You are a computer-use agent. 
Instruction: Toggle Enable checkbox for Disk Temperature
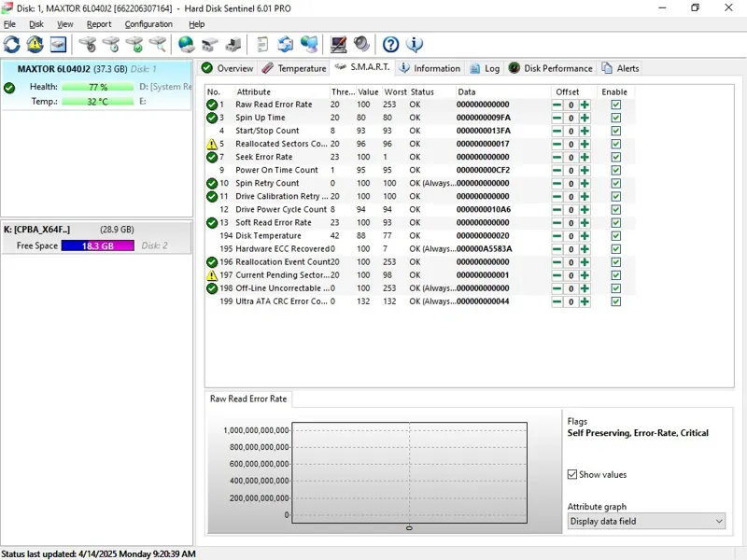click(x=615, y=236)
